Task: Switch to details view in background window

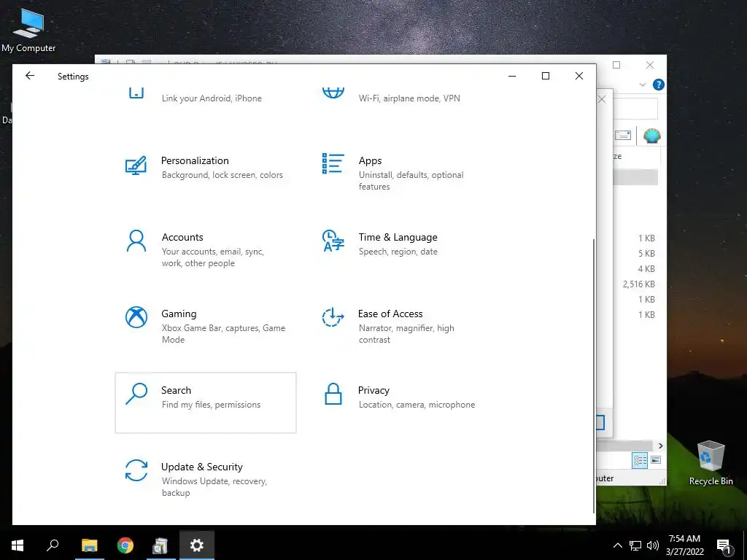Action: pyautogui.click(x=640, y=460)
